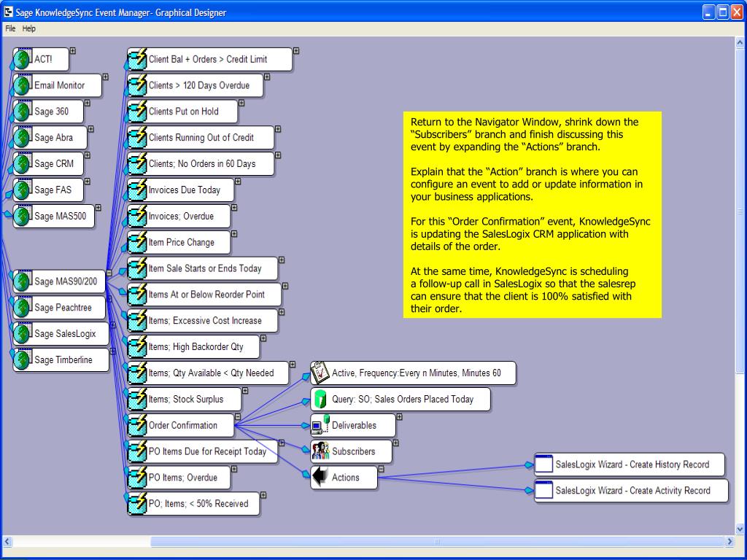Click the horizontal scrollbar left arrow

coord(7,542)
